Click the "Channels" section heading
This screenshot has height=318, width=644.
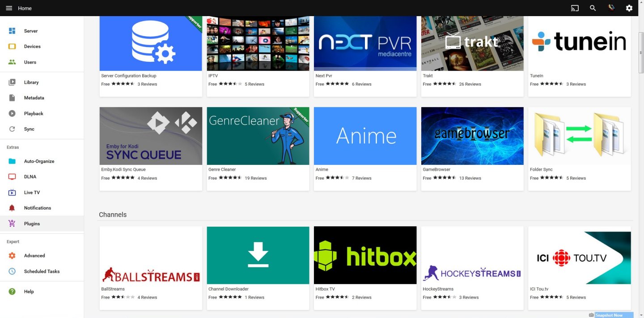click(113, 215)
